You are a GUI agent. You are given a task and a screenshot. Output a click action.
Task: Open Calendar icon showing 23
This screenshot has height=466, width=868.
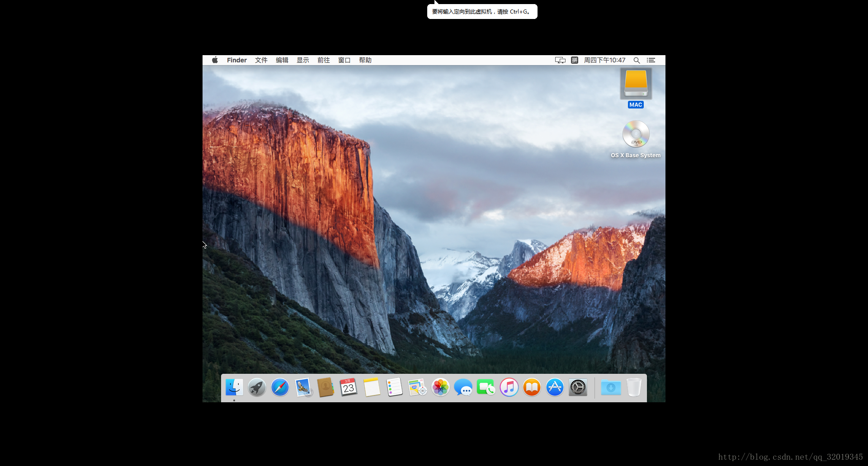pyautogui.click(x=349, y=387)
